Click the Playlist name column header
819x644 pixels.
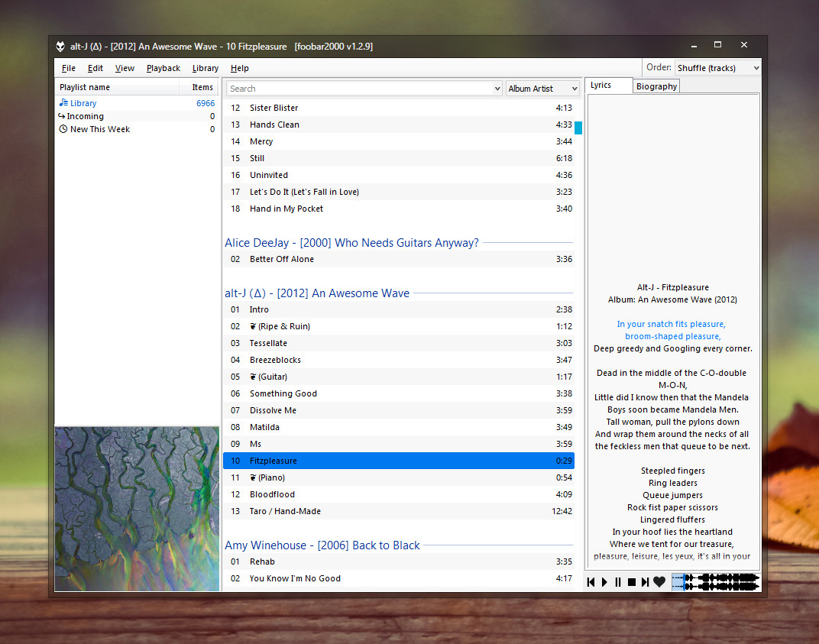pos(117,87)
